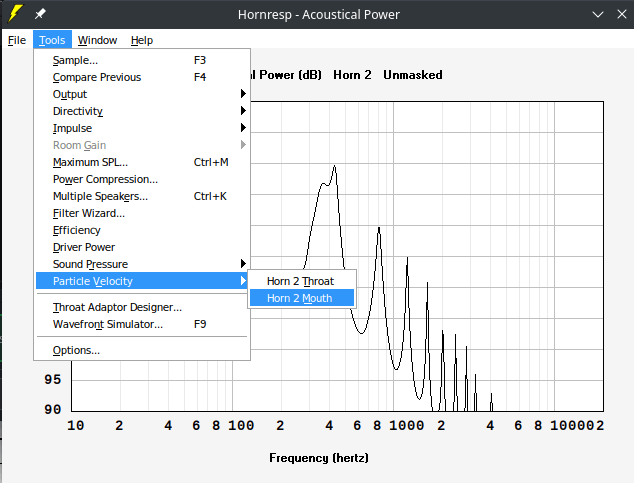Launch the Filter Wizard...
634x483 pixels.
click(x=142, y=213)
